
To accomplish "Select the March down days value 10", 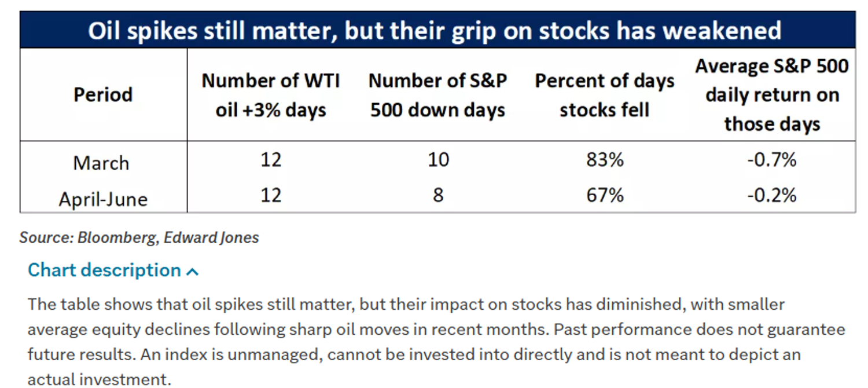I will pyautogui.click(x=438, y=159).
